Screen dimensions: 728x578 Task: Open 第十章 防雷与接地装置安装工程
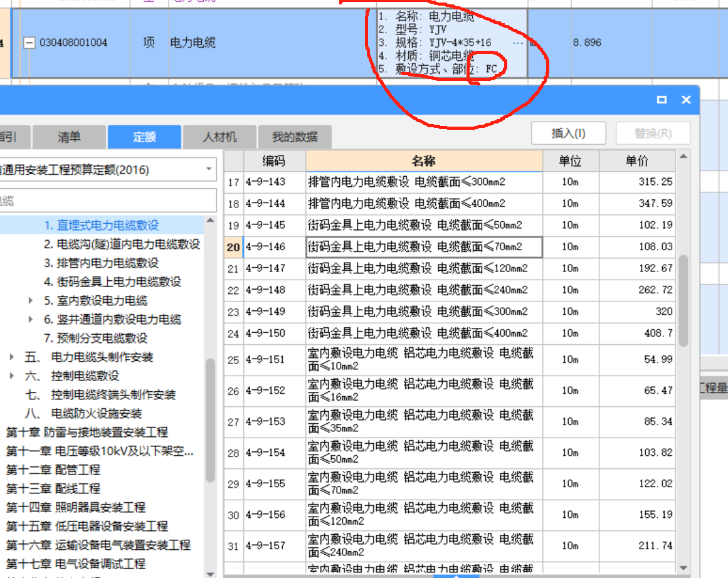pos(87,432)
